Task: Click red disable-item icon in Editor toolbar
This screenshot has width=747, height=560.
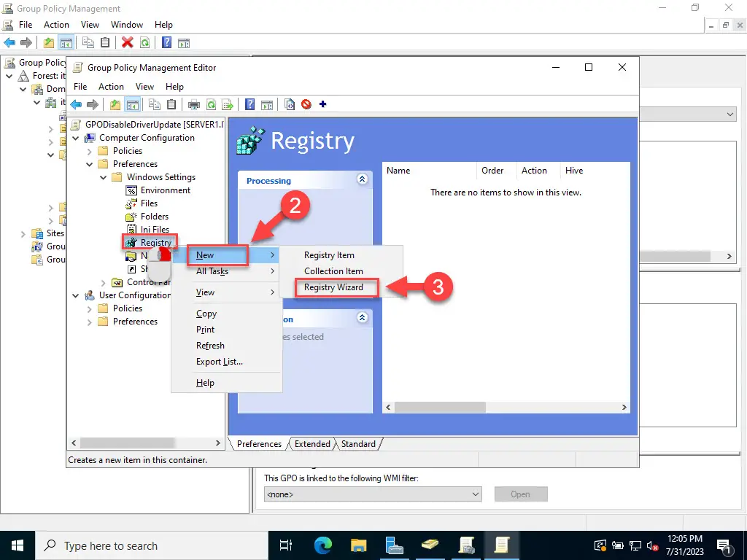Action: [x=306, y=104]
